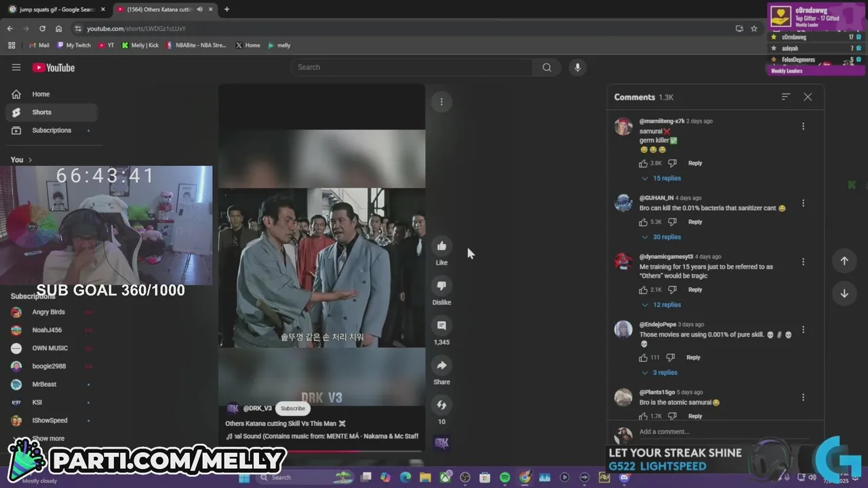Open Melly | Kick bookmark
Screen dimensions: 868x488
[x=140, y=45]
